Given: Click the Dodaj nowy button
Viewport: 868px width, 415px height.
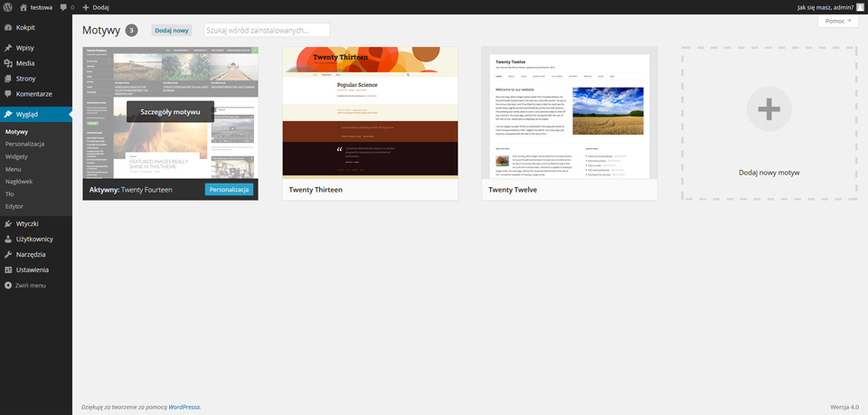Looking at the screenshot, I should [172, 31].
